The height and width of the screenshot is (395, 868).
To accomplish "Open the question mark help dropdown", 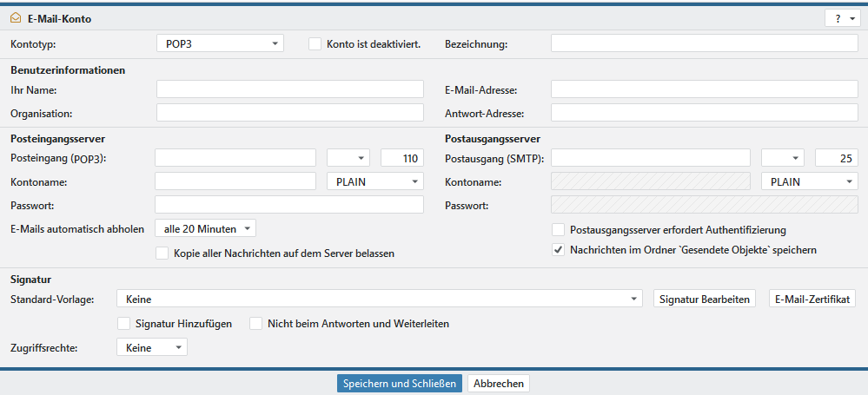I will coord(842,18).
